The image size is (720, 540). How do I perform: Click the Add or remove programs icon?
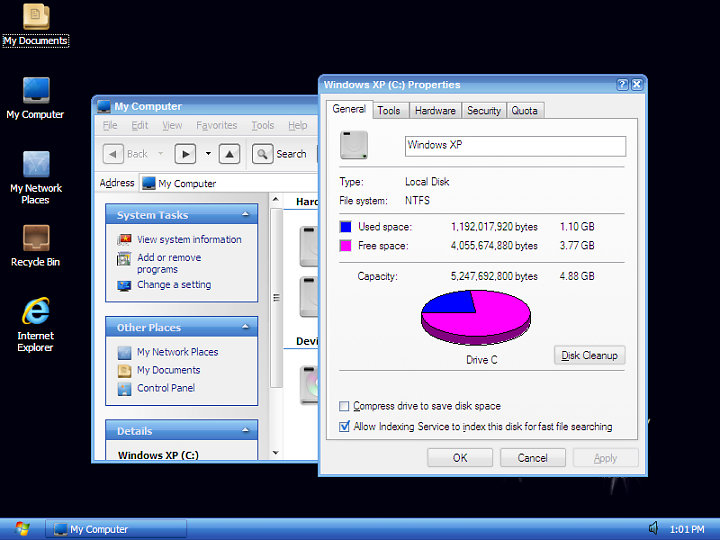(124, 259)
